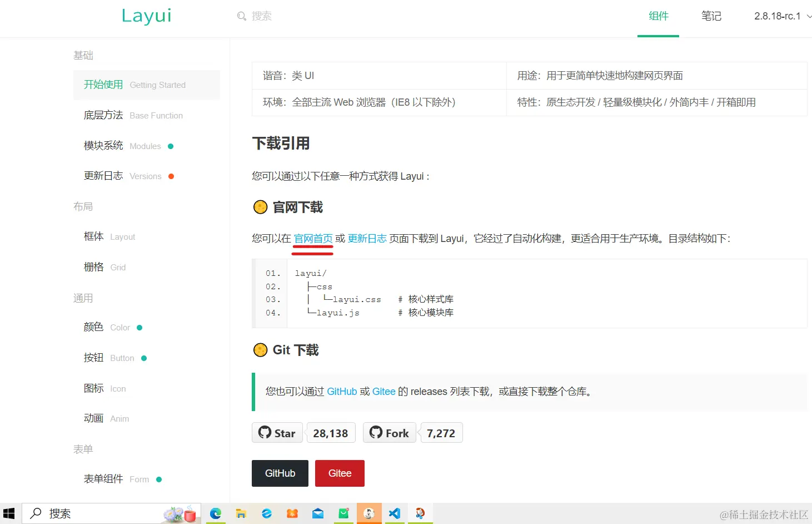Image resolution: width=812 pixels, height=524 pixels.
Task: Focus the 搜索 search field in header
Action: [261, 16]
